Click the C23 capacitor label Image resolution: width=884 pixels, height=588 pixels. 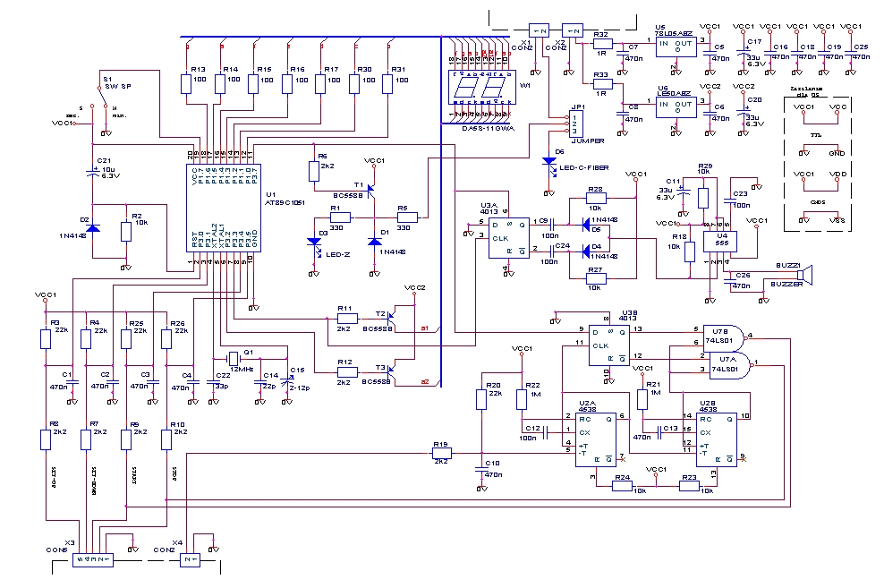point(740,193)
